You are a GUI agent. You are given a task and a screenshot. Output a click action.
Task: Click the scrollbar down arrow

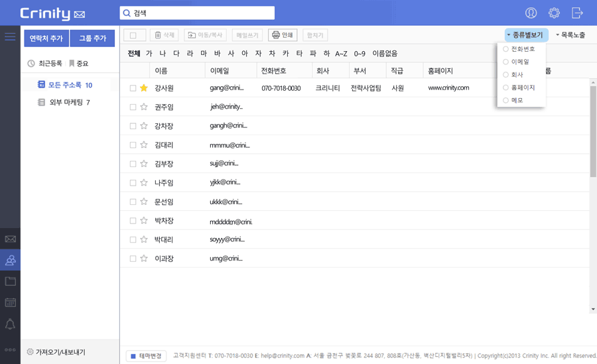click(x=593, y=309)
